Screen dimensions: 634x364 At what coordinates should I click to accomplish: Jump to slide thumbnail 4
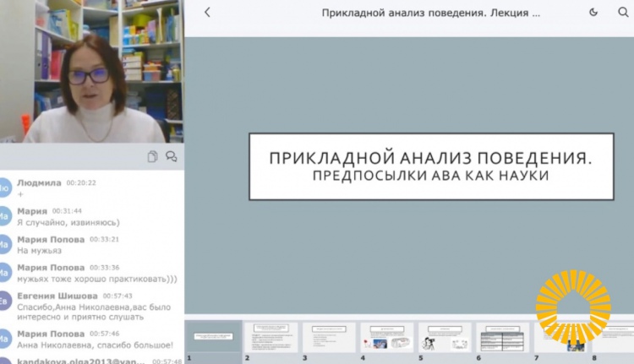tap(386, 337)
